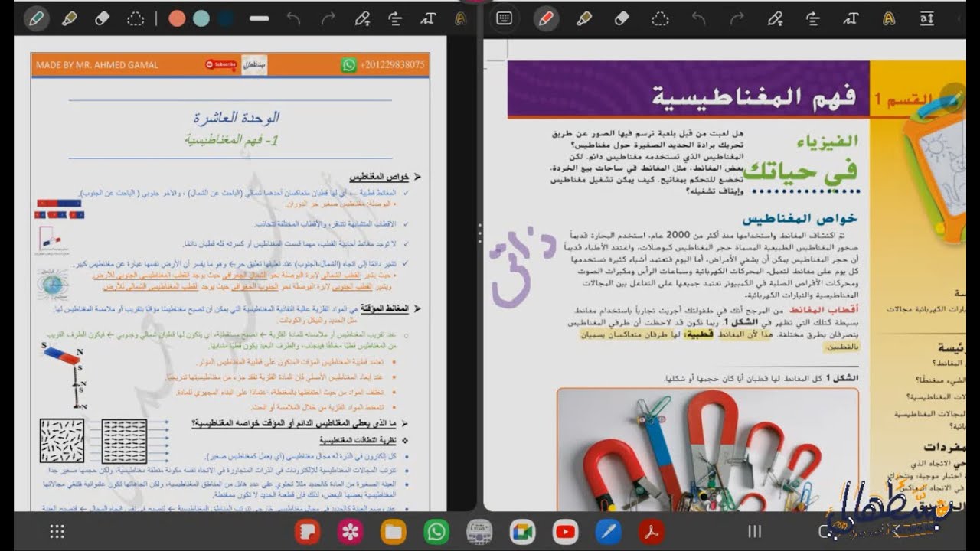Image resolution: width=980 pixels, height=551 pixels.
Task: Select the eraser in right window
Action: [622, 18]
